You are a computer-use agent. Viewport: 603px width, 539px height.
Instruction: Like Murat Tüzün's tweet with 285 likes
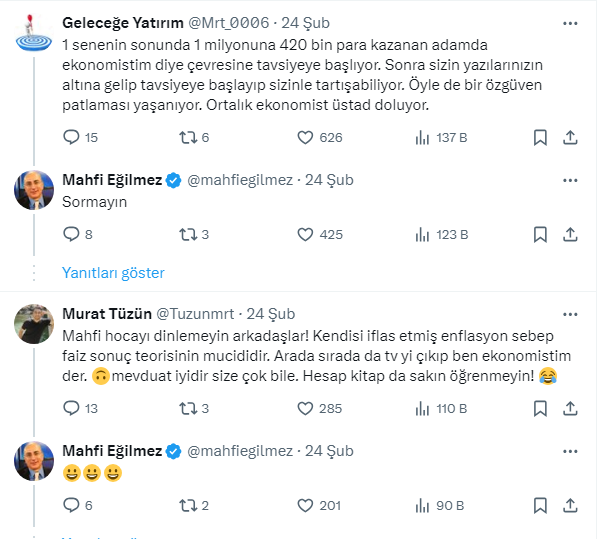(308, 408)
